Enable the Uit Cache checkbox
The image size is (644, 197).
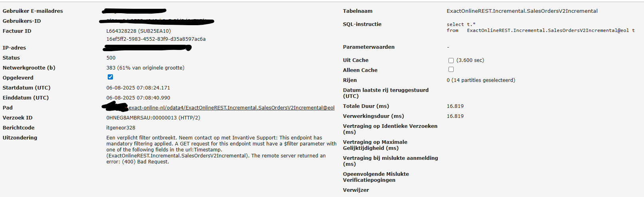[x=451, y=60]
